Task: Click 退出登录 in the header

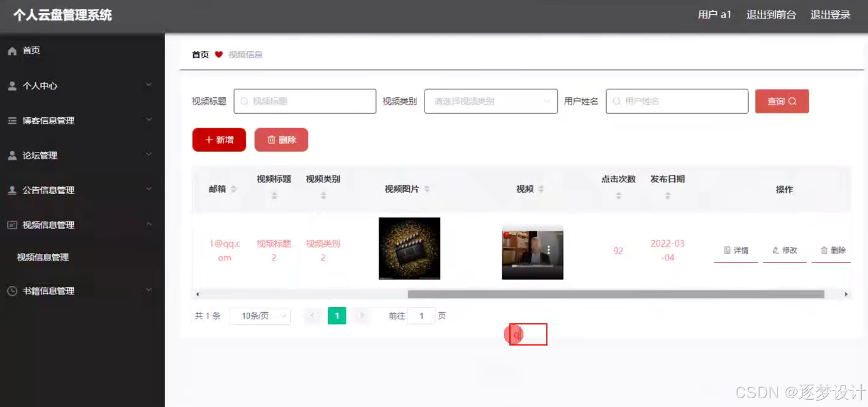Action: (x=830, y=15)
